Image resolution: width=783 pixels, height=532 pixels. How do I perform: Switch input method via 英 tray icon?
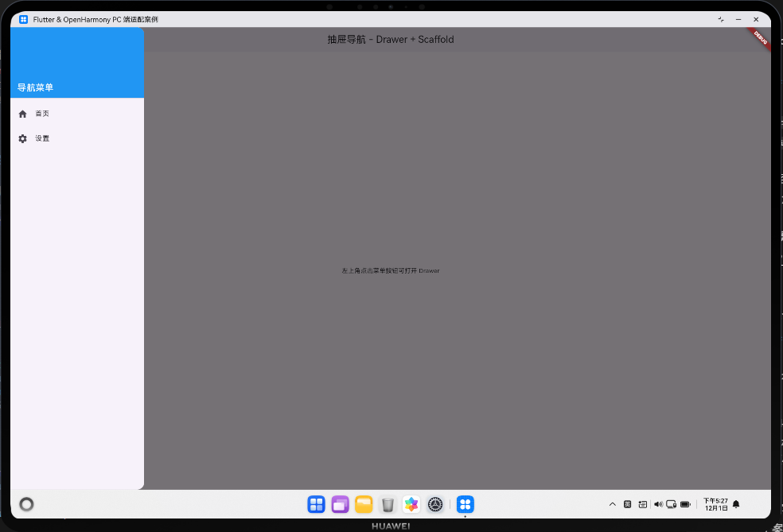point(628,504)
